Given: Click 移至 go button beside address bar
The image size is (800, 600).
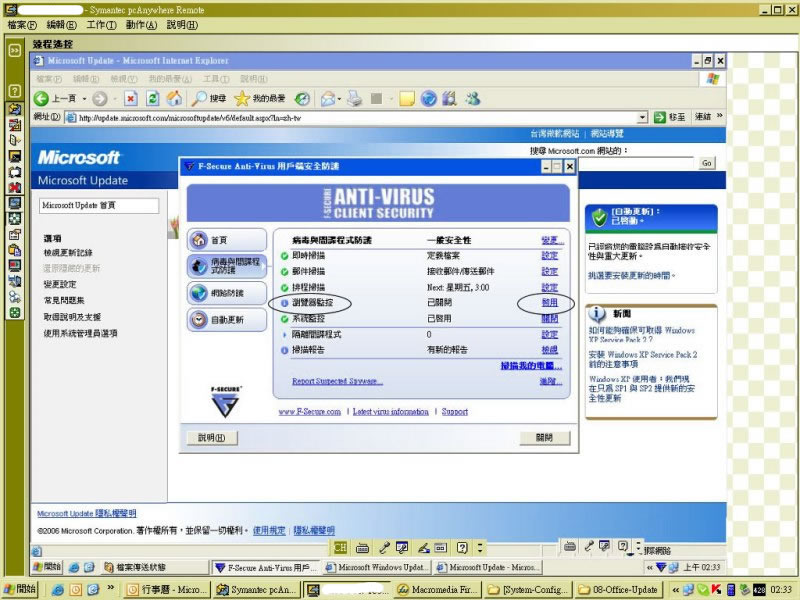Looking at the screenshot, I should point(670,117).
